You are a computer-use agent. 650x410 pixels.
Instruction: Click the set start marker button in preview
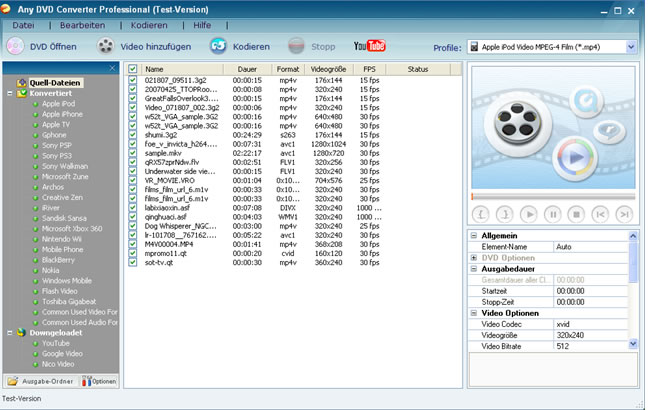(481, 214)
